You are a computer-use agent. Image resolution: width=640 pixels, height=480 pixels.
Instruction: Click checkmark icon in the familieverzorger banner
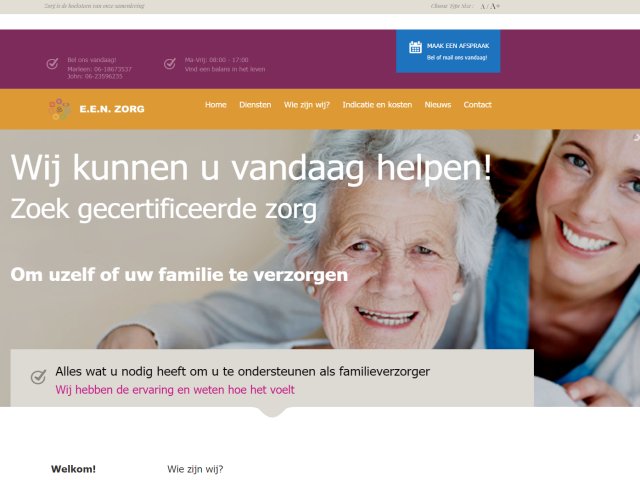[x=38, y=377]
